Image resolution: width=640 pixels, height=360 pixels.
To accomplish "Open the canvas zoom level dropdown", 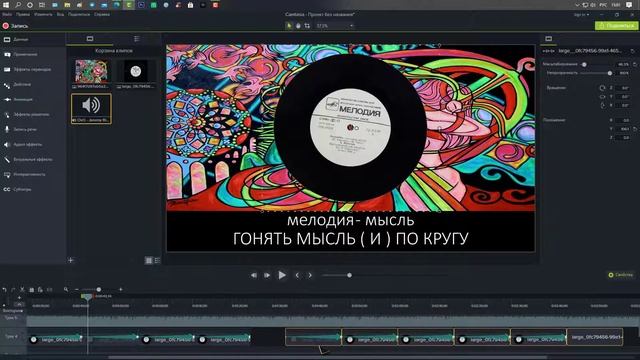I will click(334, 26).
